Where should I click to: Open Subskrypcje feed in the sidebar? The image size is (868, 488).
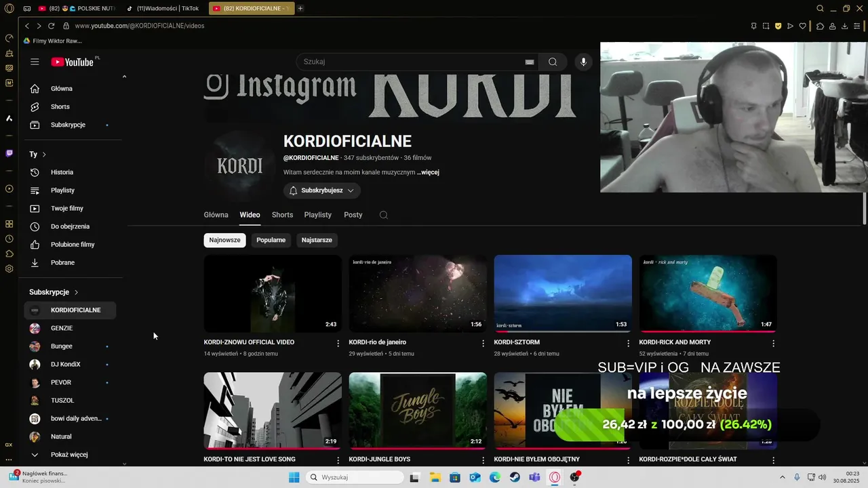click(71, 125)
